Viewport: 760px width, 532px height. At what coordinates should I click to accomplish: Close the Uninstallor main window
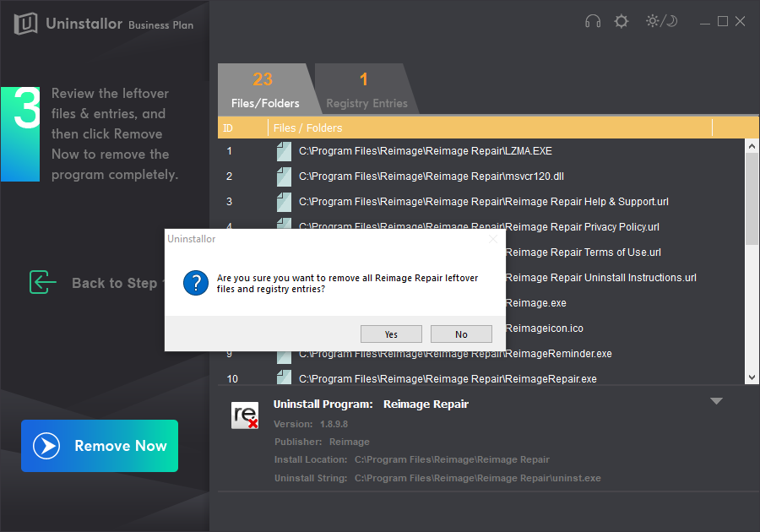740,21
